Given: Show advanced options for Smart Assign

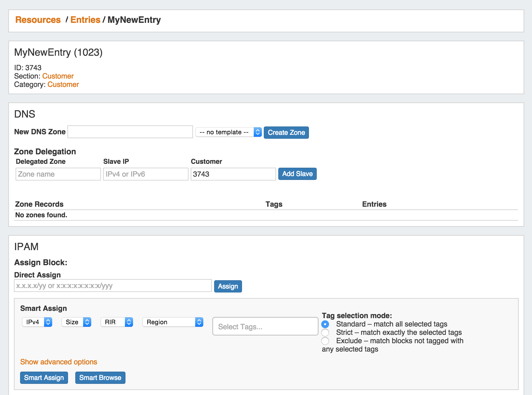Looking at the screenshot, I should [x=59, y=362].
